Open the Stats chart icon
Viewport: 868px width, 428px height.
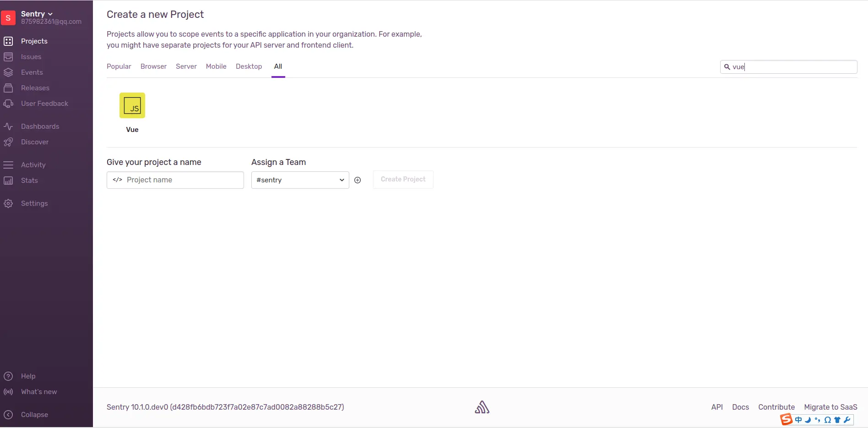pos(8,181)
